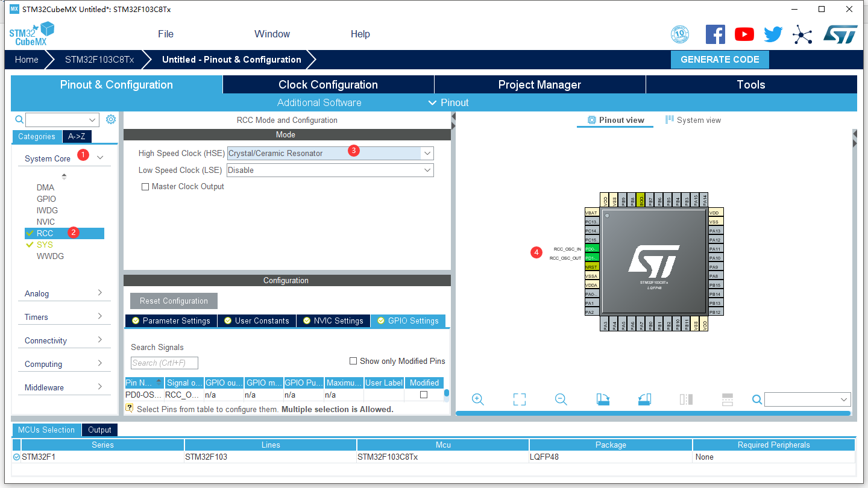Switch to System view

[x=693, y=120]
